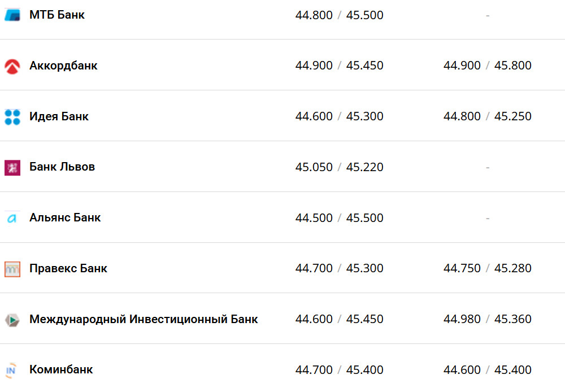Open the Банк Львов name link
The height and width of the screenshot is (392, 565).
click(x=62, y=167)
